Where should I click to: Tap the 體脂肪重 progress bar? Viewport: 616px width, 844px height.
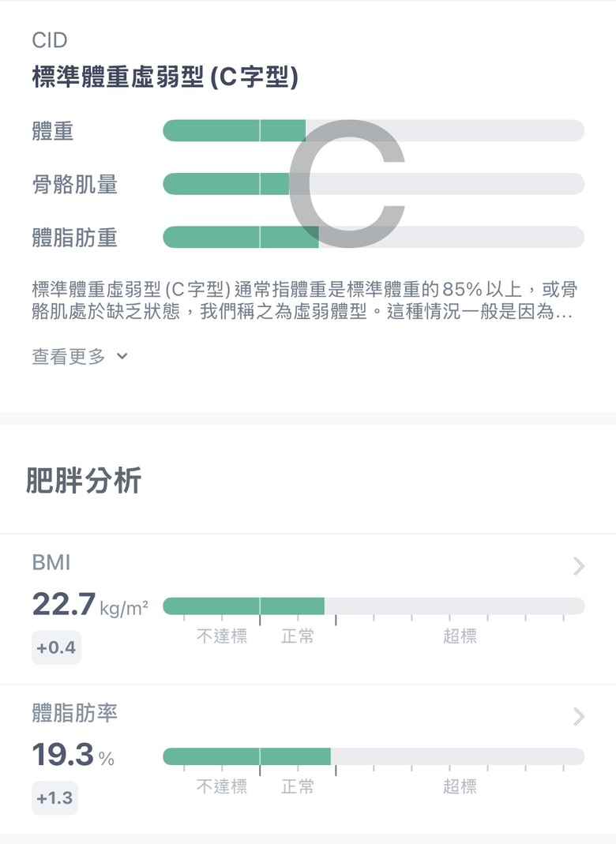(x=373, y=237)
